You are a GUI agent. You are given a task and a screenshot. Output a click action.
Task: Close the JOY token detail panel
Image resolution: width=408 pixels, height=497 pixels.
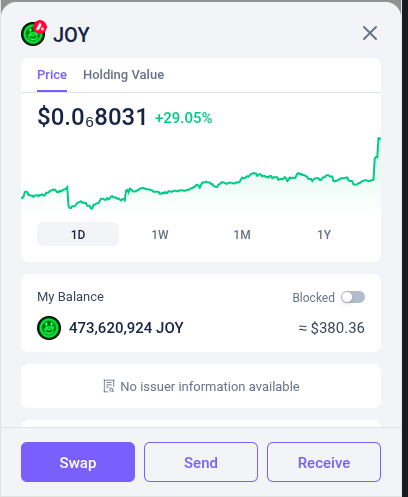370,33
